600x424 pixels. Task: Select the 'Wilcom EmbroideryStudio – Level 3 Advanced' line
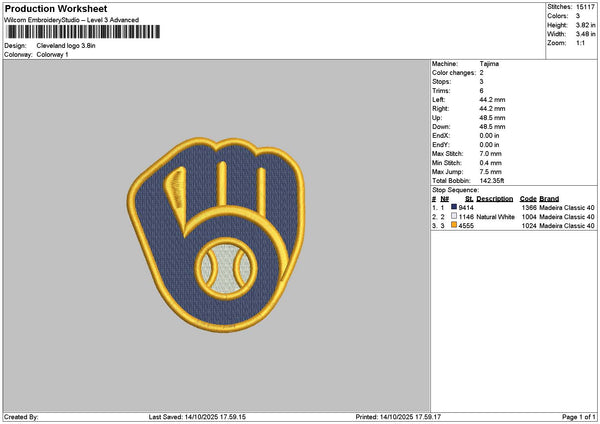click(72, 20)
